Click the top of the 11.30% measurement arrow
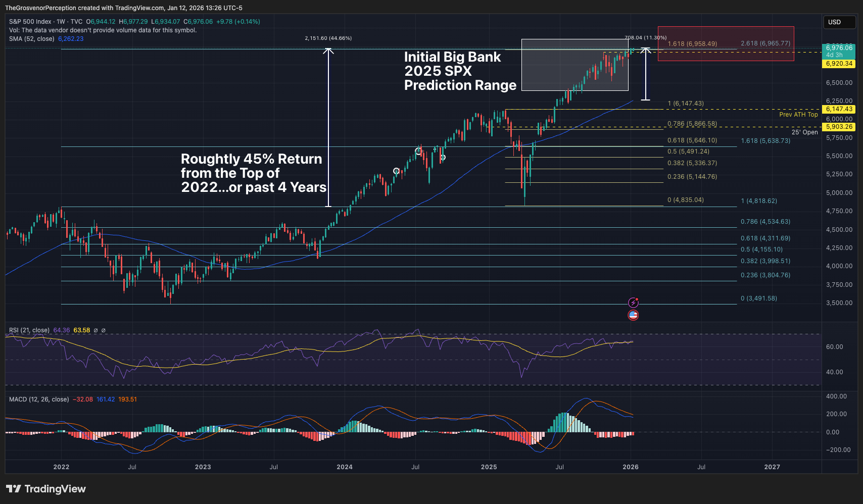Image resolution: width=863 pixels, height=504 pixels. [x=645, y=49]
